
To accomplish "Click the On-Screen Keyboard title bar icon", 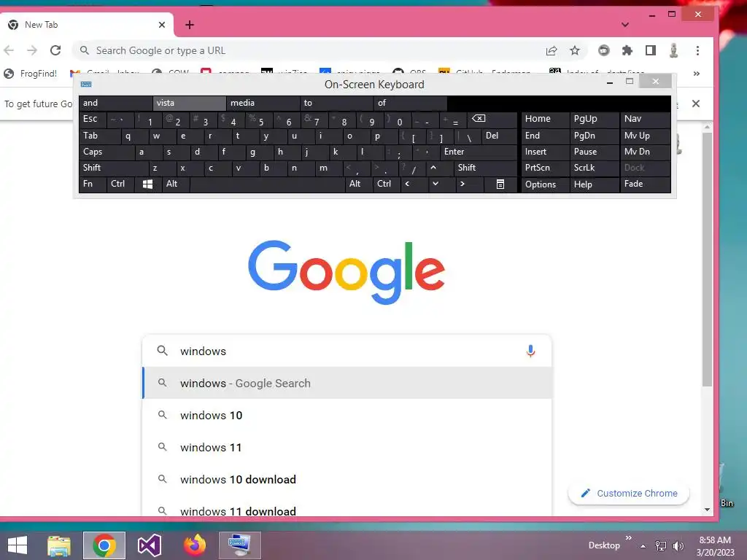I will pyautogui.click(x=86, y=85).
